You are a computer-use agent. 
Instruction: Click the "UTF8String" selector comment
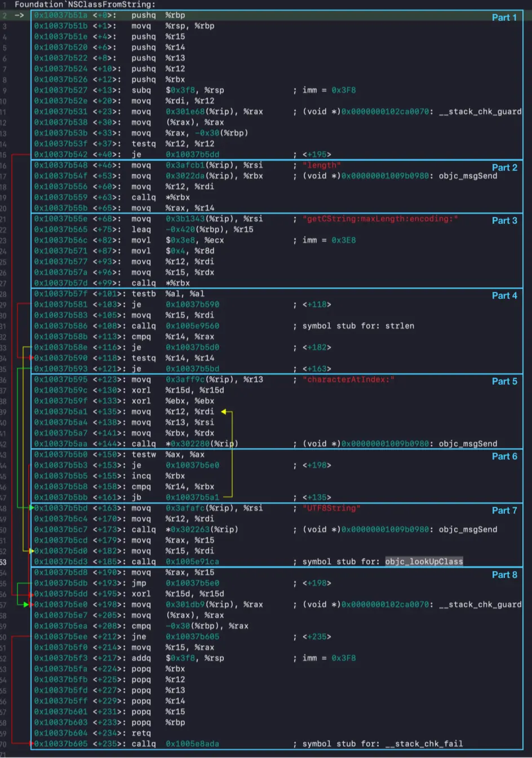click(x=331, y=508)
